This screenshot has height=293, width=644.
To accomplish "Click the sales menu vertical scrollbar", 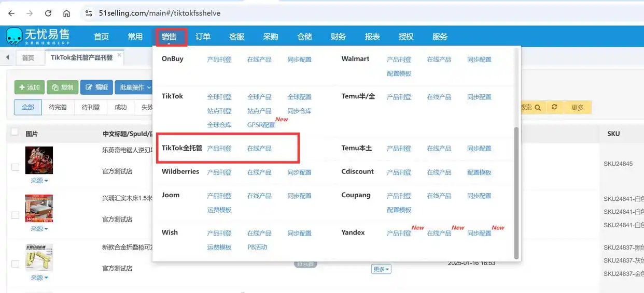I will (x=516, y=193).
